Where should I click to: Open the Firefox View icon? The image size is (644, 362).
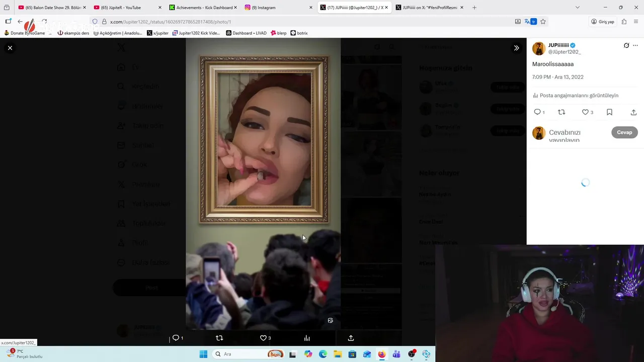[7, 8]
